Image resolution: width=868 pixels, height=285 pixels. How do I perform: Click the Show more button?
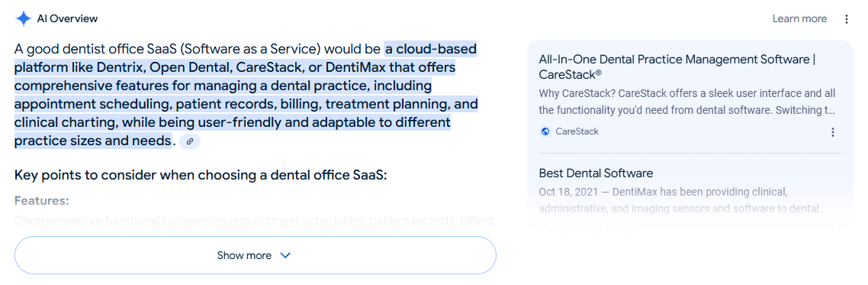pyautogui.click(x=256, y=255)
